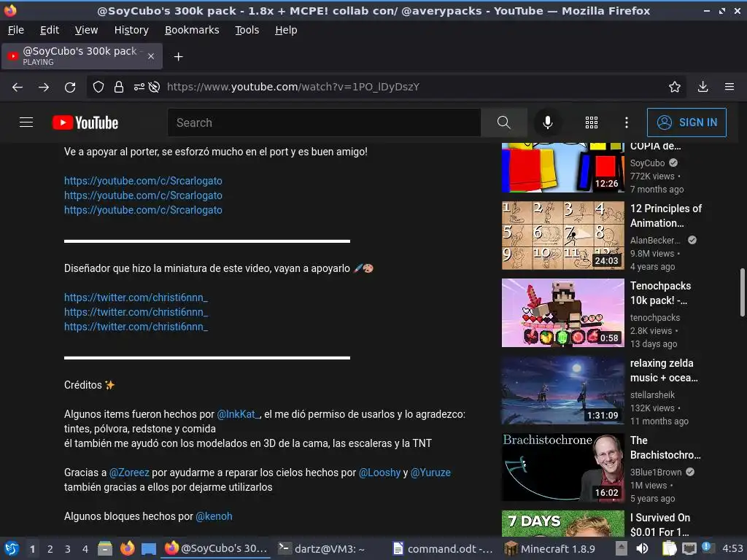The width and height of the screenshot is (747, 560).
Task: Switch to the dartz@VM3 terminal taskbar window
Action: coord(322,548)
